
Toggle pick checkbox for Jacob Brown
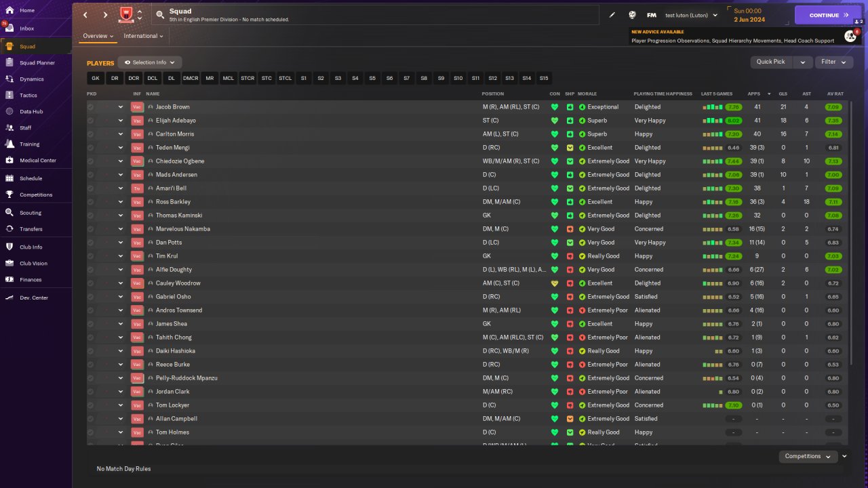click(91, 107)
